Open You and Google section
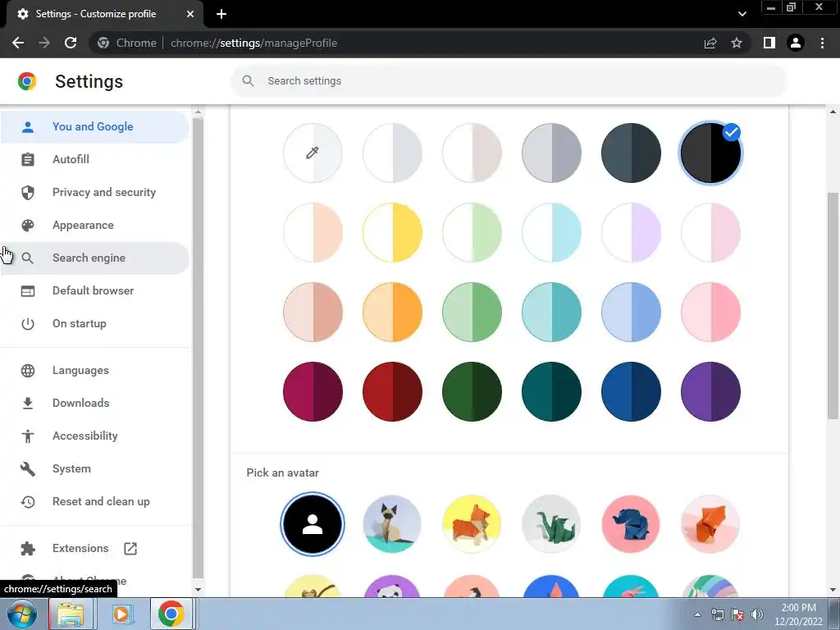This screenshot has height=630, width=840. pos(95,127)
